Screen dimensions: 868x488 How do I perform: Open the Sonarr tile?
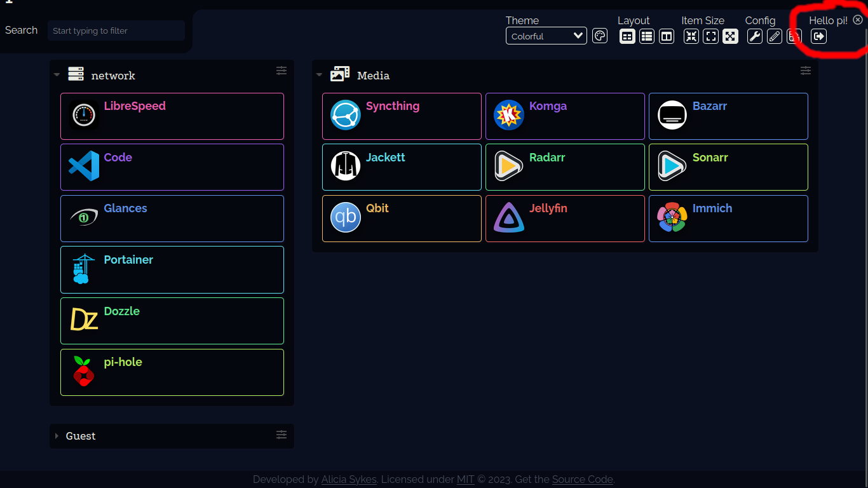pyautogui.click(x=728, y=167)
